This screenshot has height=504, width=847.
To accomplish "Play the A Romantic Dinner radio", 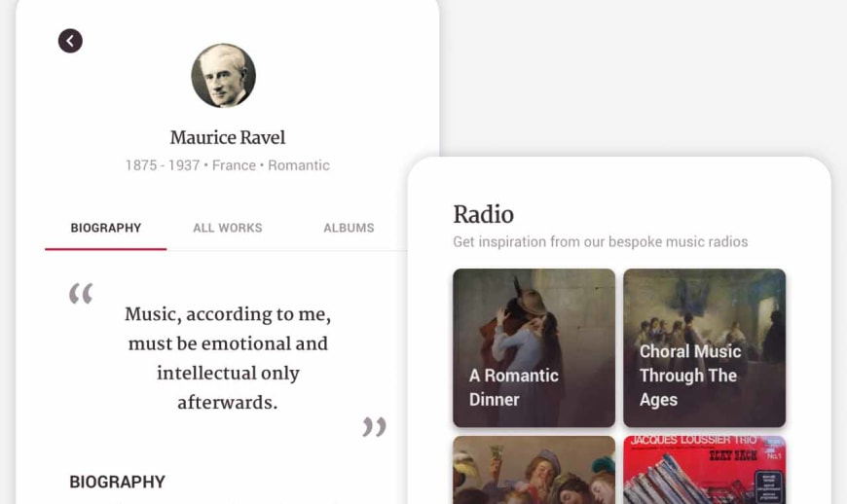I will point(534,347).
